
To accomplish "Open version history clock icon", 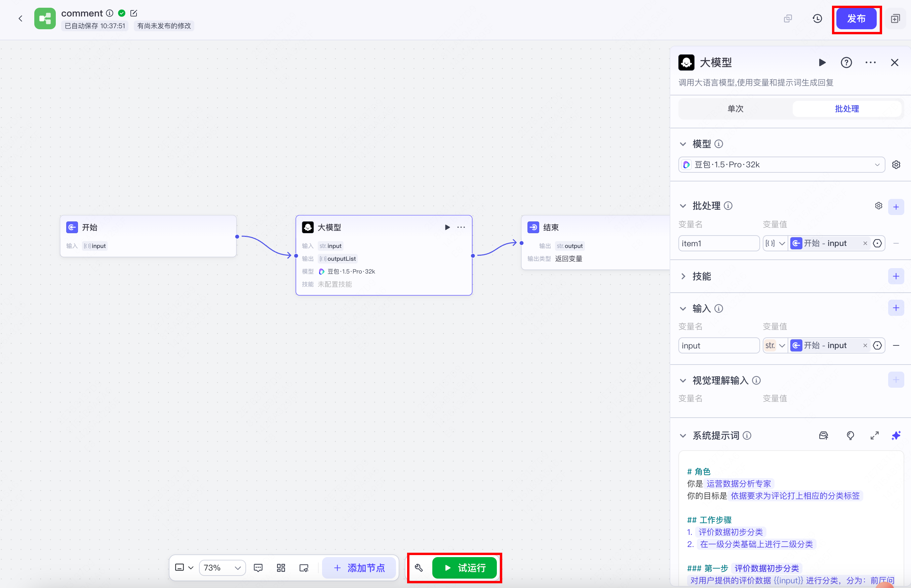I will [817, 18].
